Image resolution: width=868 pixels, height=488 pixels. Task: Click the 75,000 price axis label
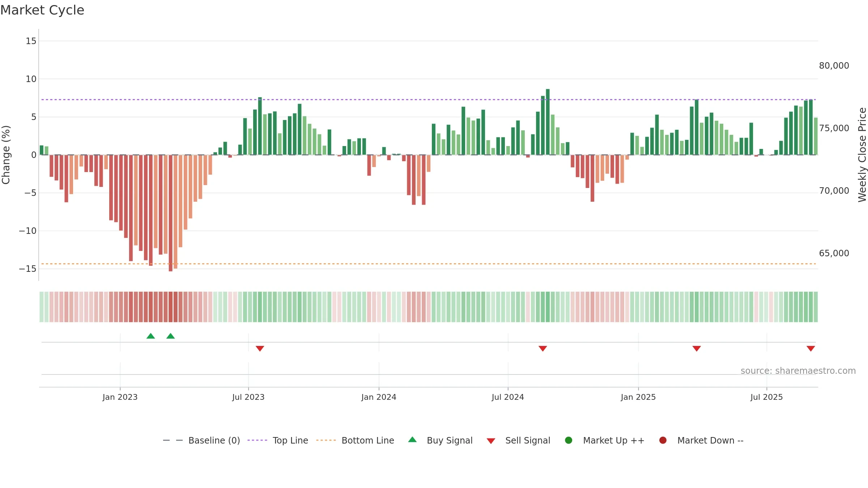point(834,128)
